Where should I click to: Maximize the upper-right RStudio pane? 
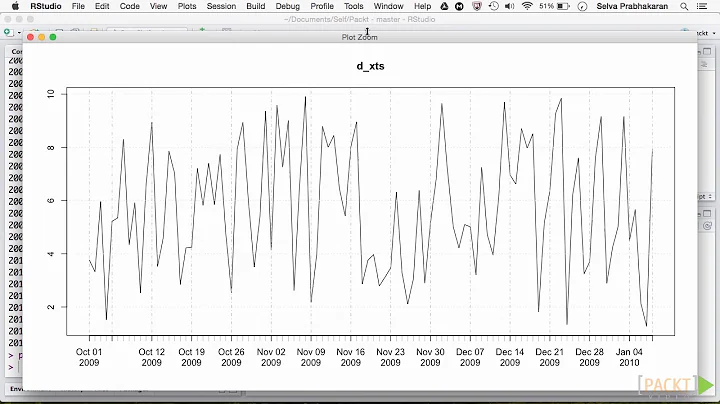[707, 51]
